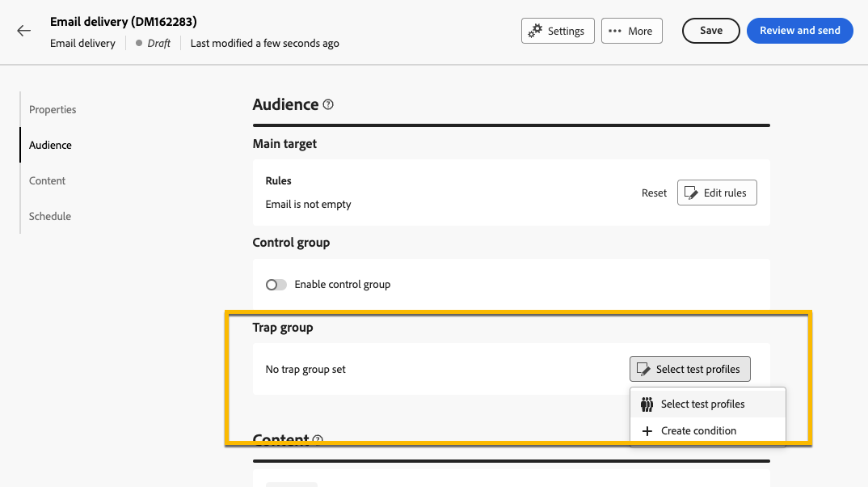868x487 pixels.
Task: Enable the control group toggle
Action: point(276,285)
